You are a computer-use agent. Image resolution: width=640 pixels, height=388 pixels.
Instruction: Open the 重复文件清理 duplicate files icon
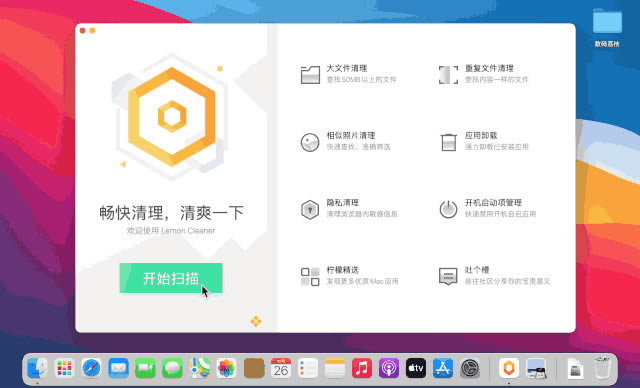(448, 75)
